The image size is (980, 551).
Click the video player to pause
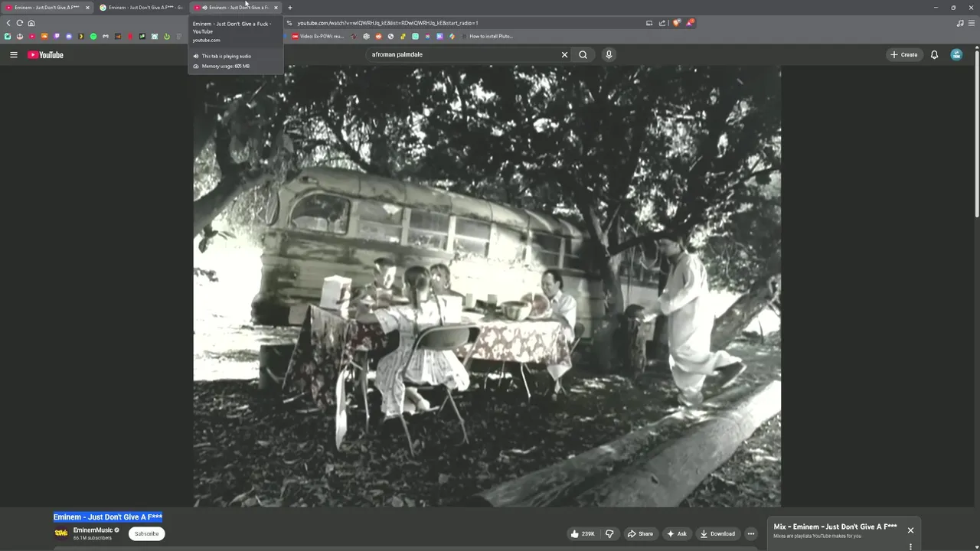(x=487, y=285)
